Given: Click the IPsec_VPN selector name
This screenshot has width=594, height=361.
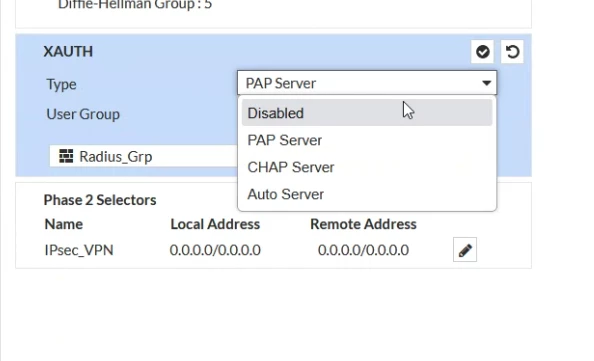Looking at the screenshot, I should (79, 250).
